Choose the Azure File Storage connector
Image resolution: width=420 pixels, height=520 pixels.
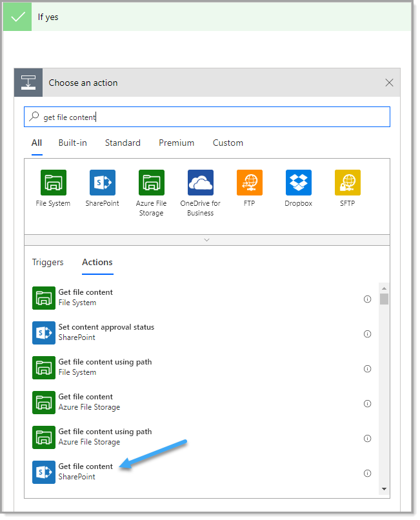[x=152, y=183]
